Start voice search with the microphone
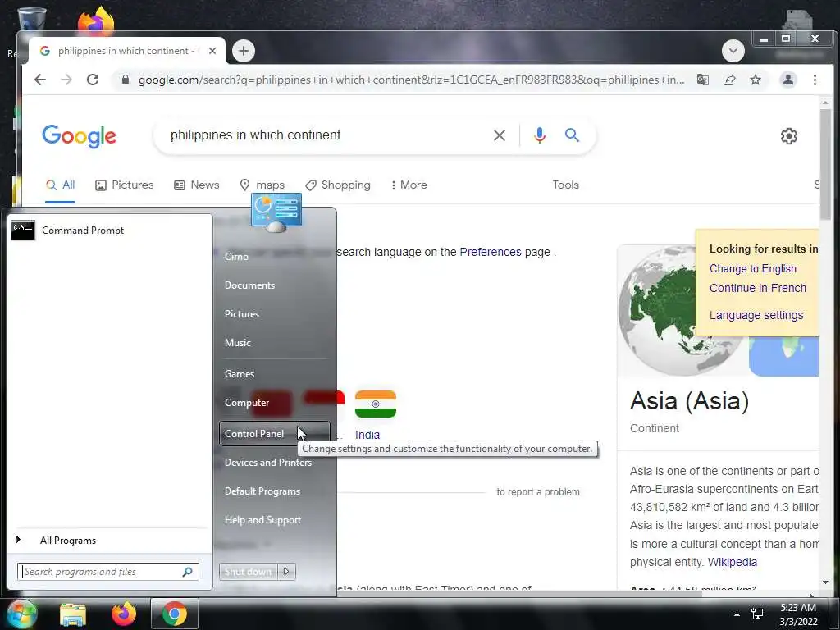 540,135
